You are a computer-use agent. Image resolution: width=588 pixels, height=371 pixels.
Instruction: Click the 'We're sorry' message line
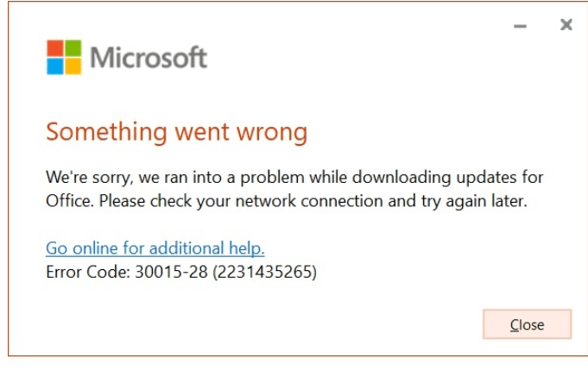click(x=294, y=178)
